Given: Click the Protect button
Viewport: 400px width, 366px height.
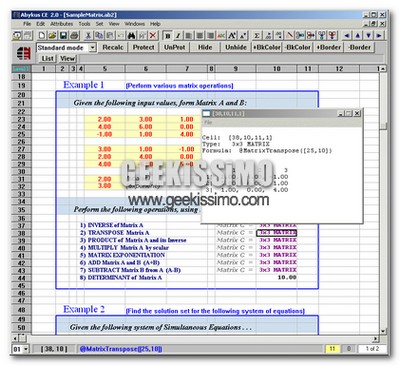Looking at the screenshot, I should coord(143,47).
